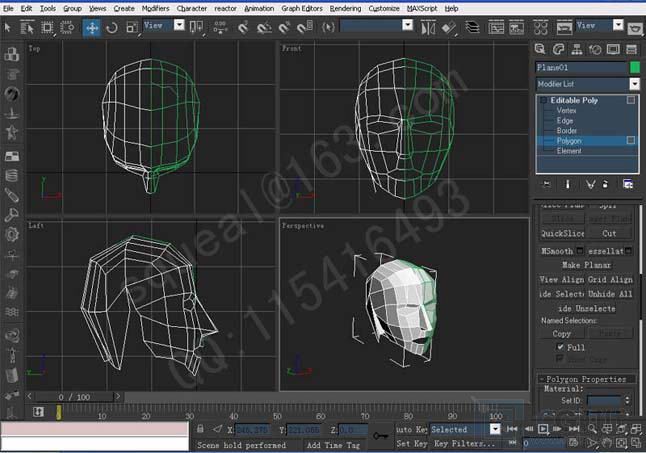Open the Create command panel tab
This screenshot has height=453, width=646.
coord(540,49)
